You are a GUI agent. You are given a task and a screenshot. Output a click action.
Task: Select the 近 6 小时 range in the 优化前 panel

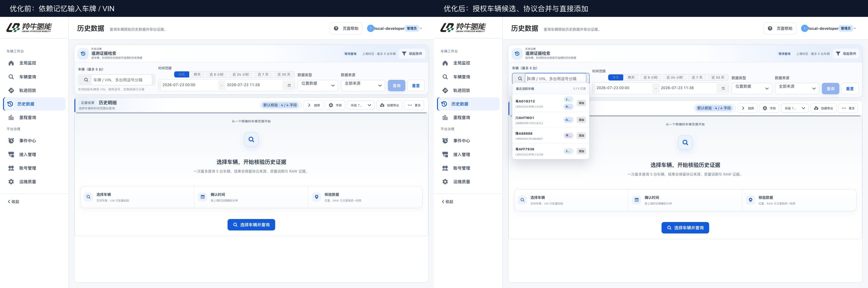point(216,74)
